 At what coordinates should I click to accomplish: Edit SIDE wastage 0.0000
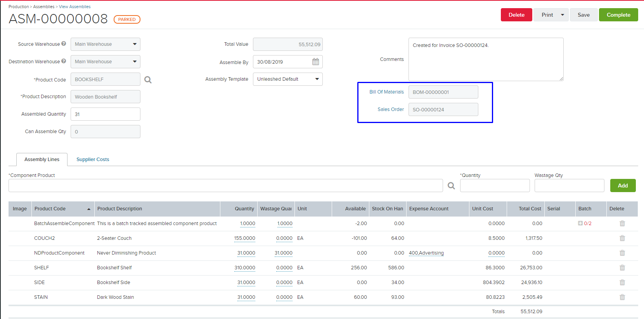click(x=284, y=283)
